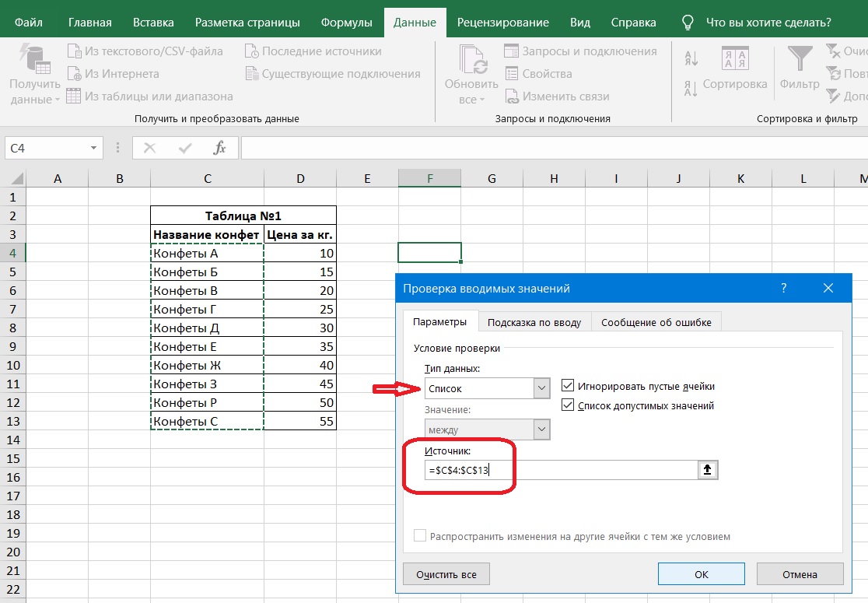The width and height of the screenshot is (868, 603).
Task: Select cell Конфеты А
Action: pos(207,253)
